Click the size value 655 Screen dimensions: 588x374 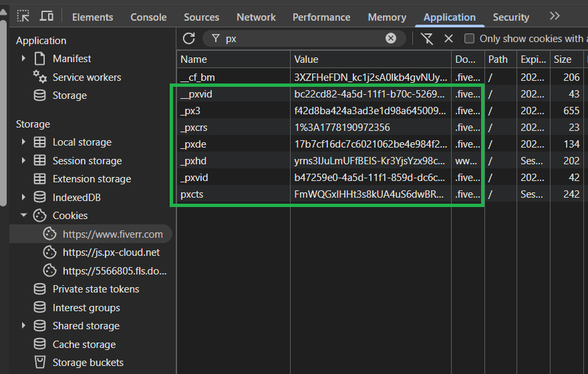coord(571,111)
